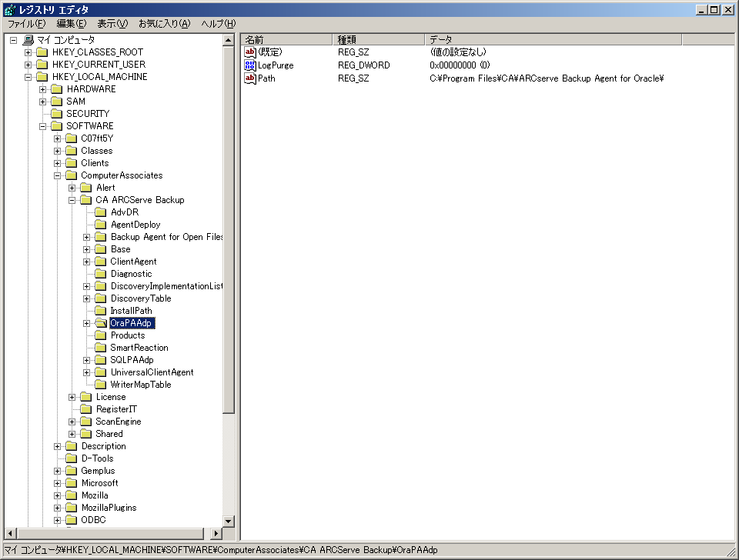
Task: Click the tree pane scroll up arrow
Action: [228, 40]
